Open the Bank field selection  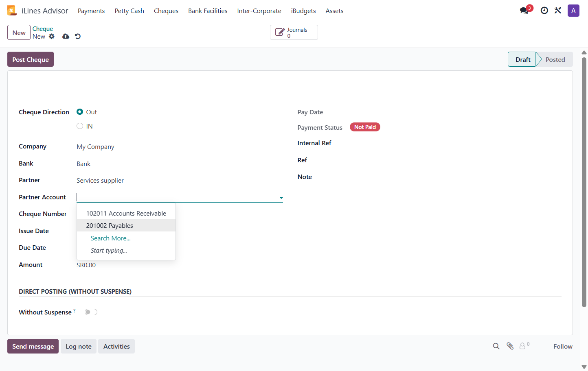(180, 164)
